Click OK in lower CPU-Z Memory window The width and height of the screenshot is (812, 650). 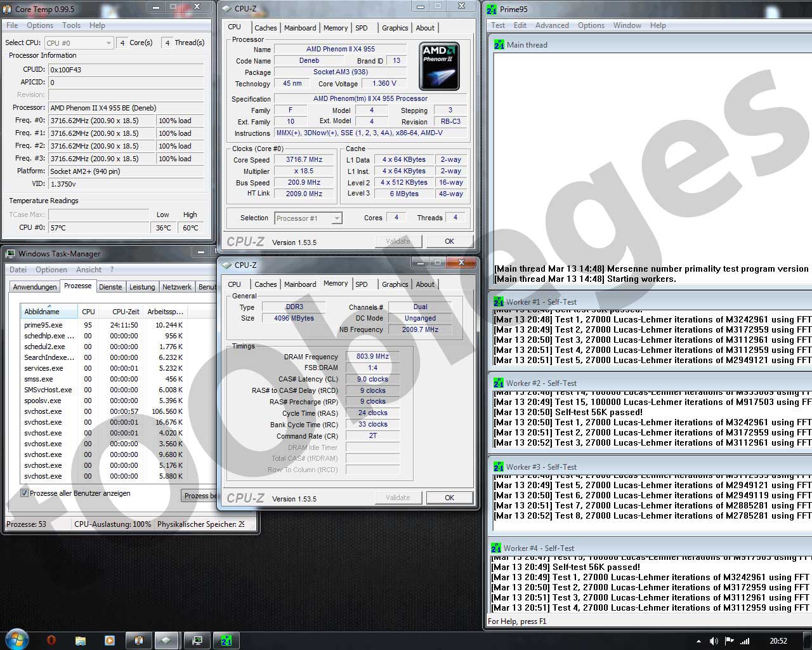click(x=449, y=498)
